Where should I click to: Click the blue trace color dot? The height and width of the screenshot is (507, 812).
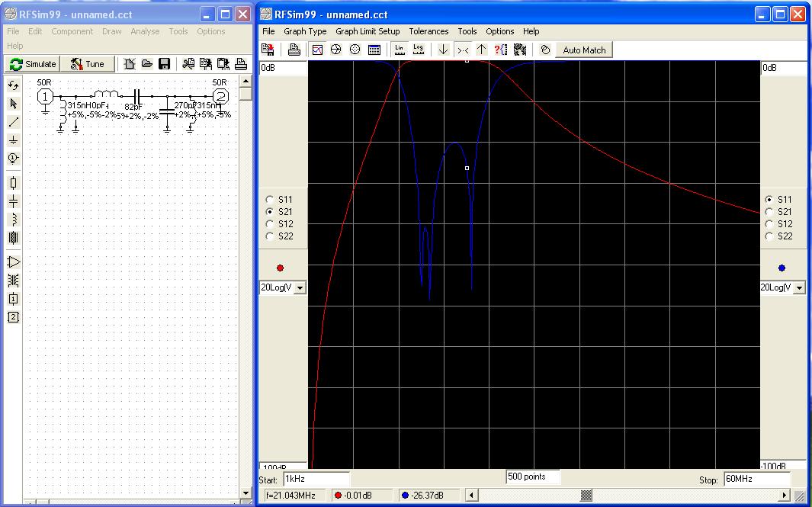782,268
